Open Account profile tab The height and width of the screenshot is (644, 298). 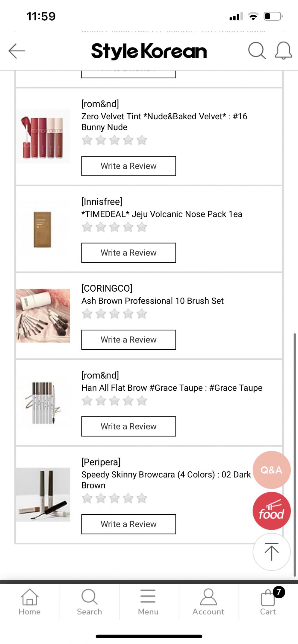coord(208,602)
